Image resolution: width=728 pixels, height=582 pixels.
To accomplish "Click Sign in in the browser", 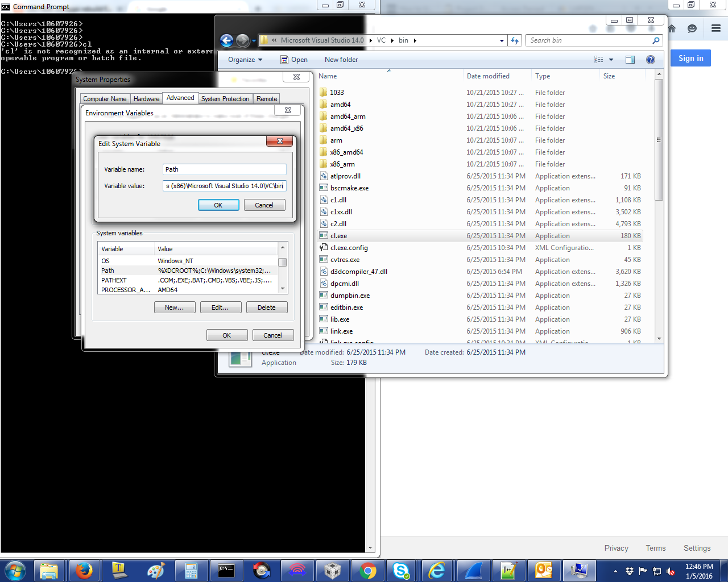I will point(691,58).
